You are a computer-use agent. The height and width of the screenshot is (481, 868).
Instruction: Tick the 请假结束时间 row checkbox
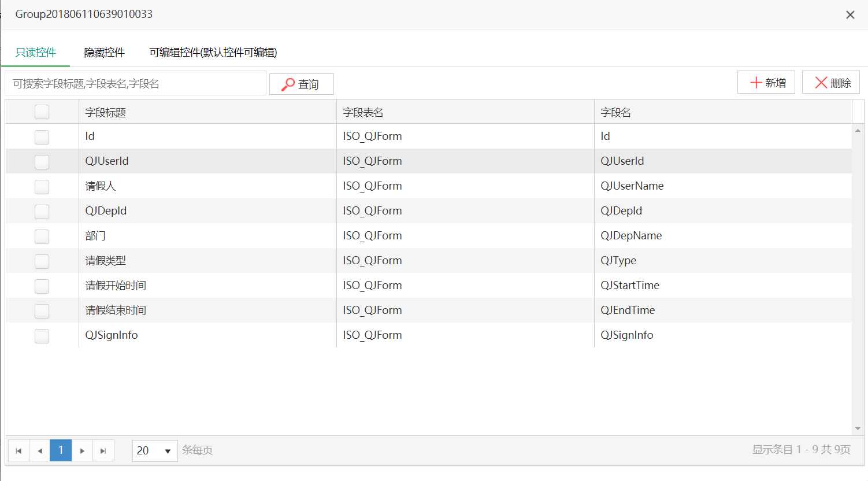[42, 310]
